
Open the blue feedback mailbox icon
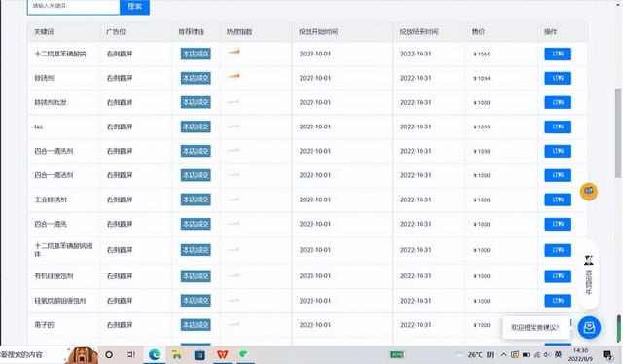pos(589,327)
